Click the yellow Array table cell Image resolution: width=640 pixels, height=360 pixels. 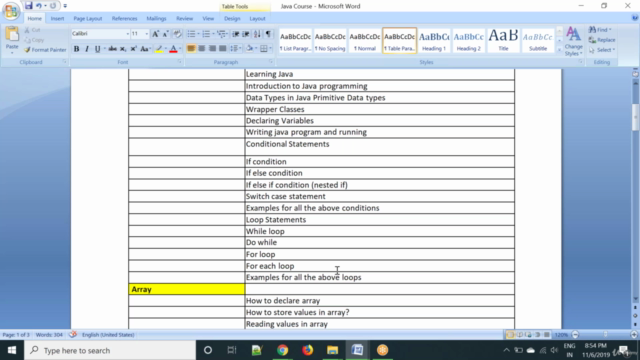click(x=187, y=289)
